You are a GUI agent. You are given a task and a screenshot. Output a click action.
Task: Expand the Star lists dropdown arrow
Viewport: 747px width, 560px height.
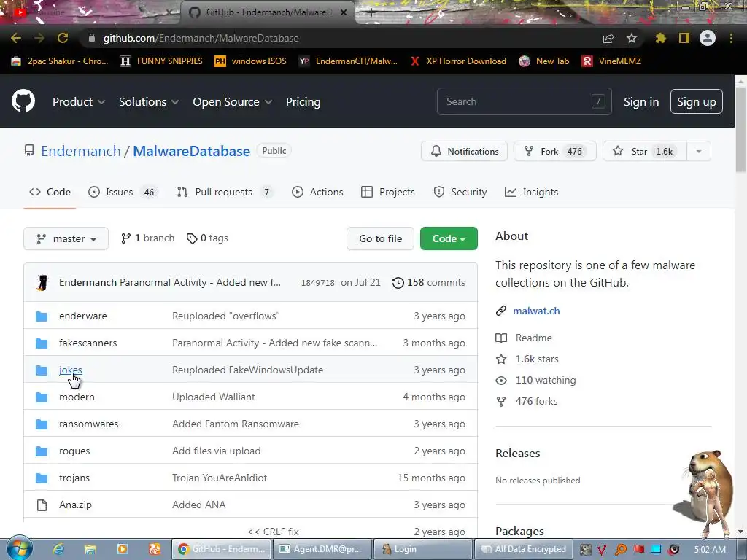[x=699, y=152]
